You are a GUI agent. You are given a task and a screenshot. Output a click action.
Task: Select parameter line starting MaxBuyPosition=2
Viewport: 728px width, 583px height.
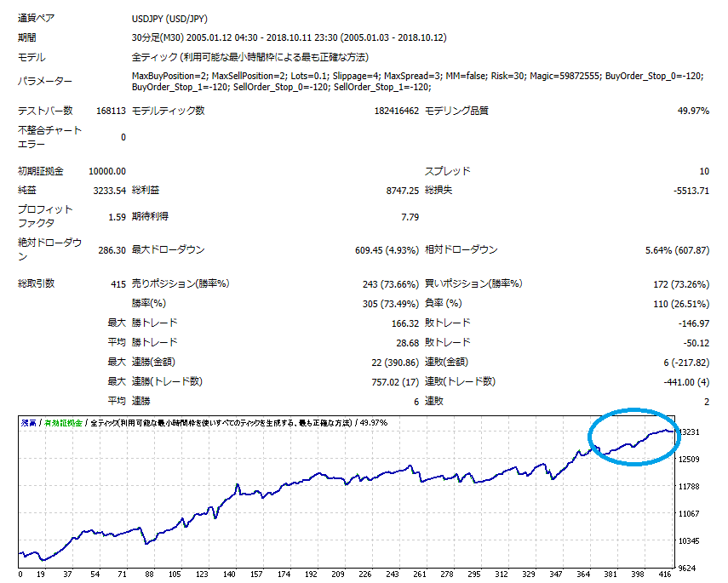click(418, 76)
